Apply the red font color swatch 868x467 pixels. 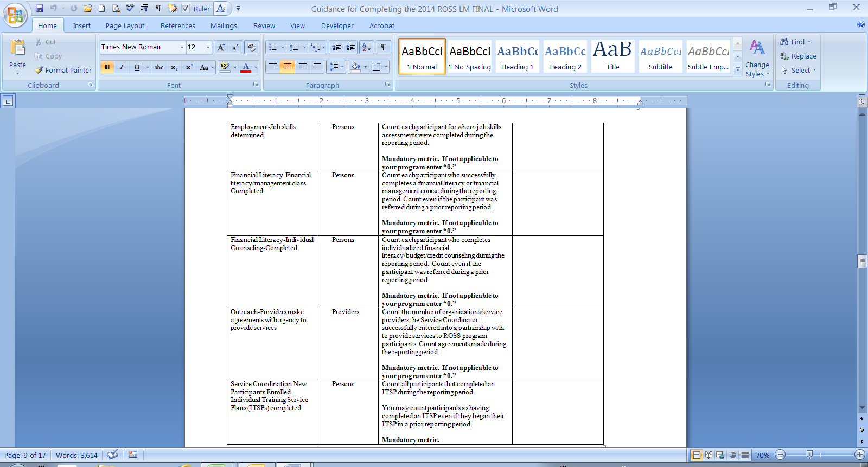coord(246,67)
